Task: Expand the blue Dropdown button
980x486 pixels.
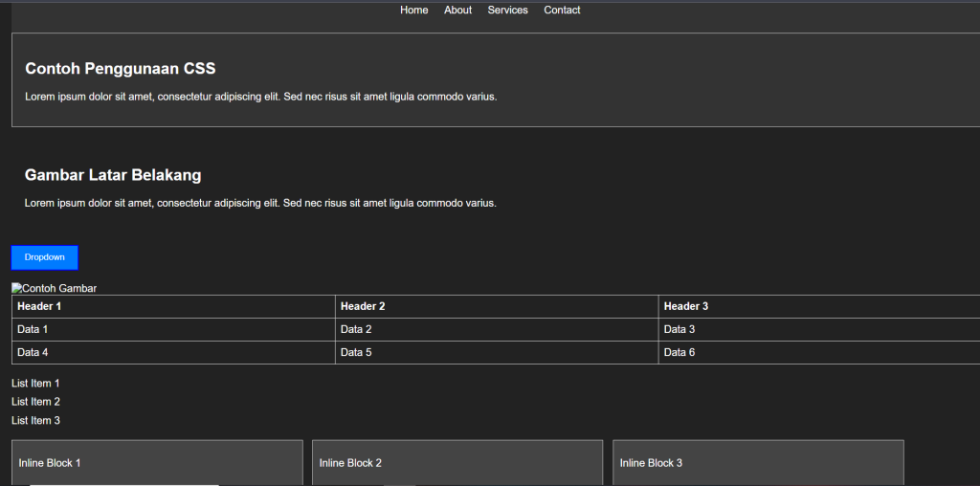Action: 45,257
